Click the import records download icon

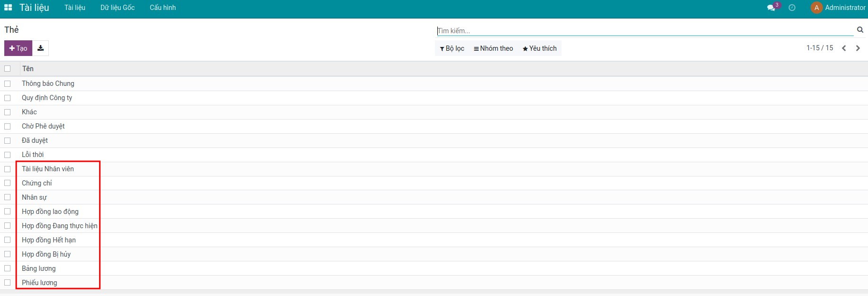pyautogui.click(x=41, y=48)
